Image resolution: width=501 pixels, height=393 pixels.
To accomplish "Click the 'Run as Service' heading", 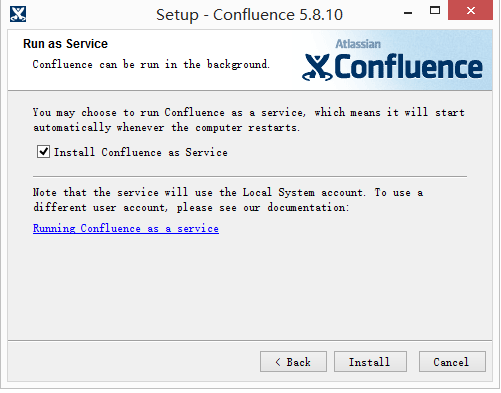I will pyautogui.click(x=65, y=44).
